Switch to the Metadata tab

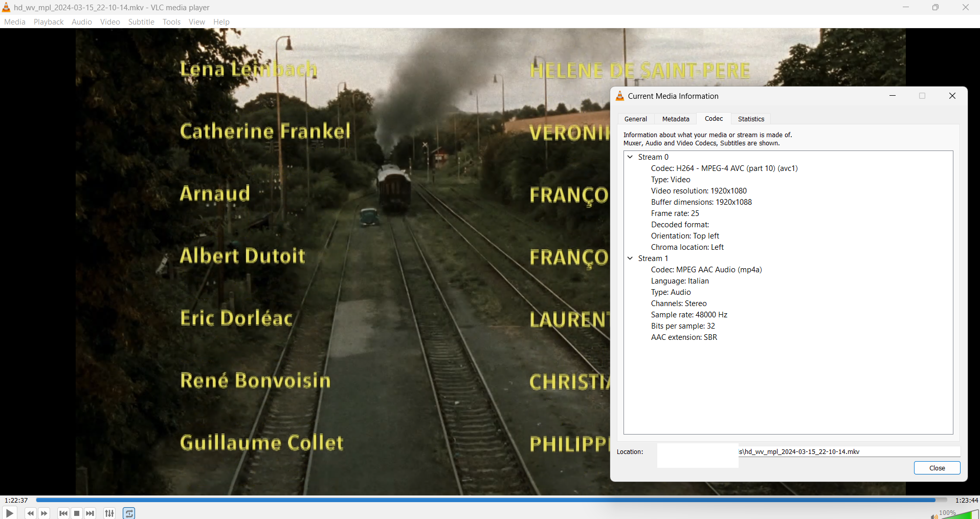click(x=675, y=119)
